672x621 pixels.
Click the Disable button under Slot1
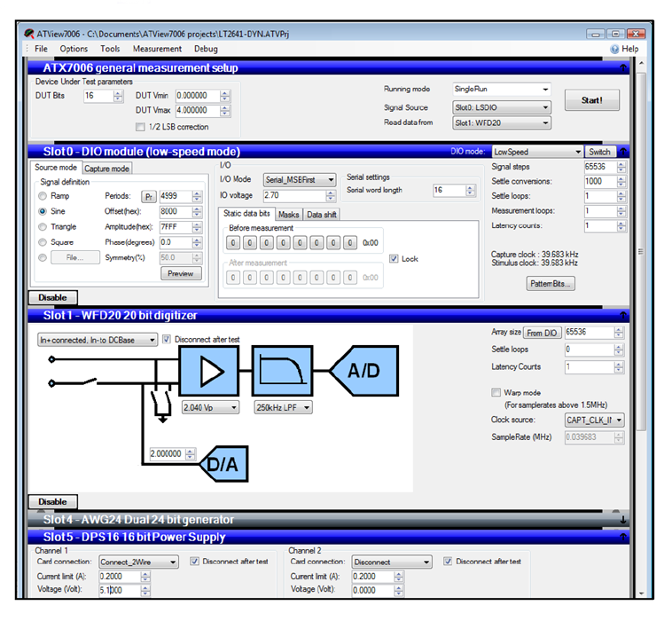(52, 502)
